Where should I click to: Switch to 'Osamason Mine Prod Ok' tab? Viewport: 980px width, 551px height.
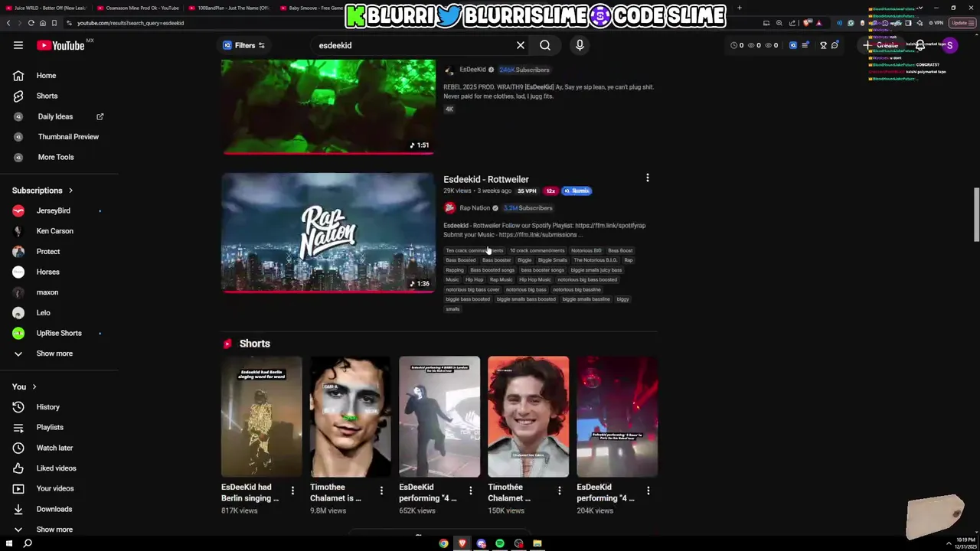click(x=138, y=8)
